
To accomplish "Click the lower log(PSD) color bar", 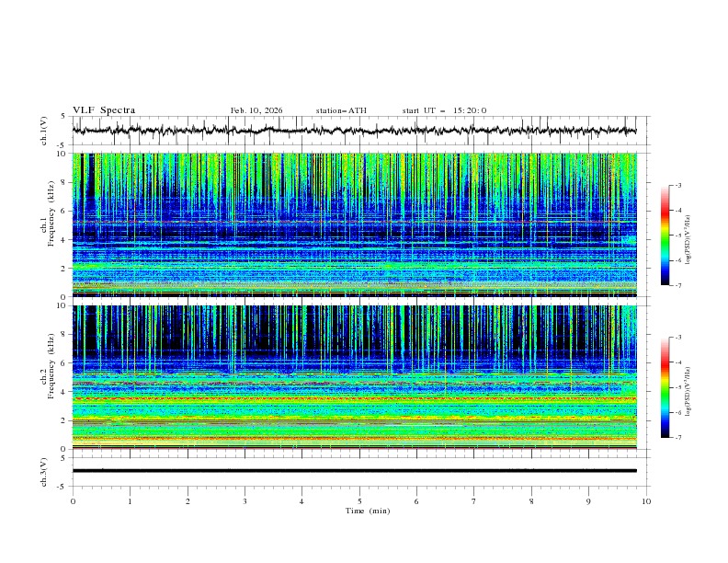I will pos(665,386).
